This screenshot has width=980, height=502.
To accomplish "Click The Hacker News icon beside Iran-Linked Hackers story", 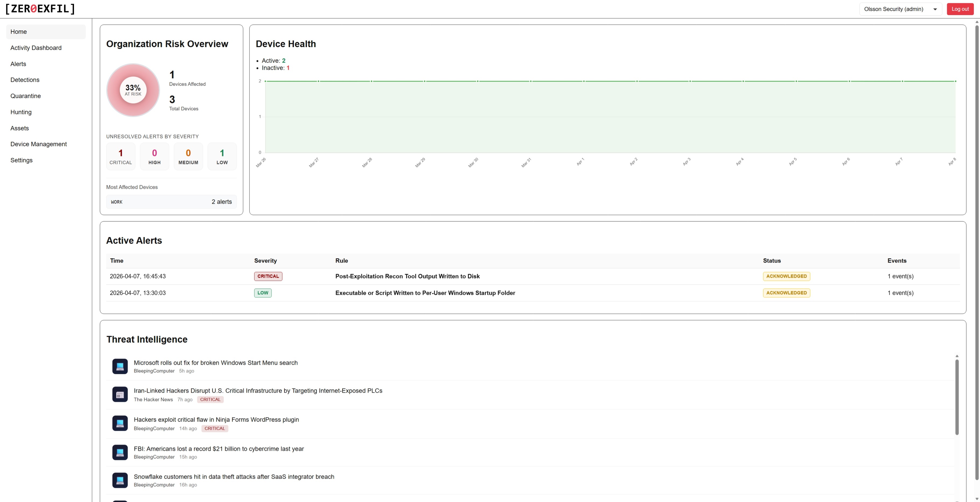I will click(120, 394).
